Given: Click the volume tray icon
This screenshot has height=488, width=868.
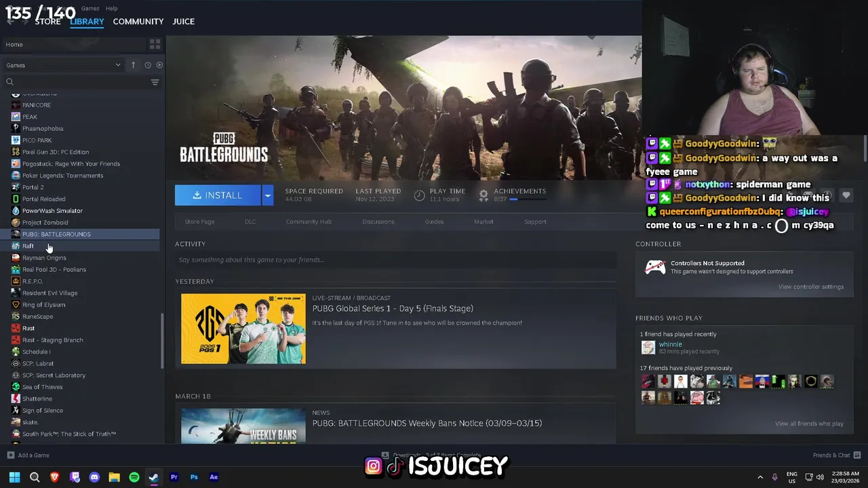Looking at the screenshot, I should click(x=820, y=476).
